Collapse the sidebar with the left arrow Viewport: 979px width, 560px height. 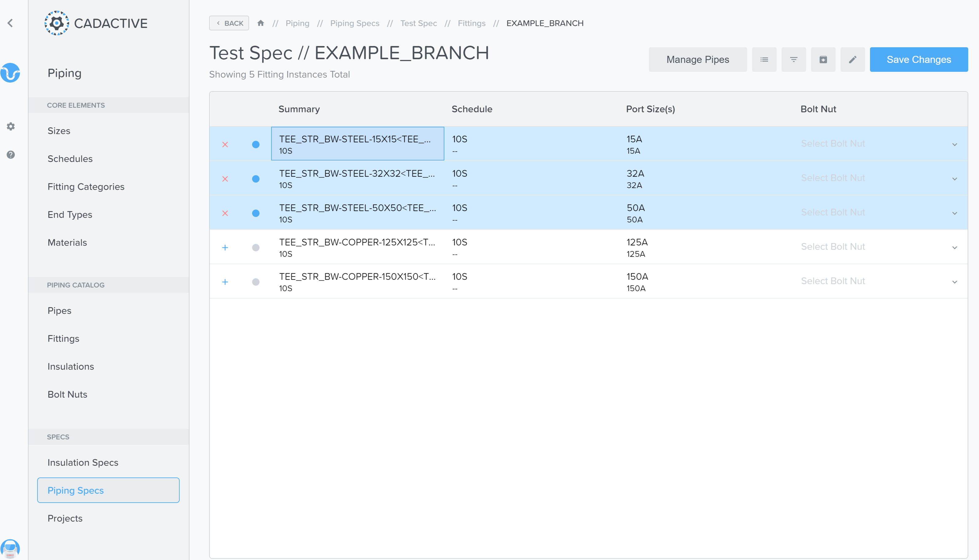[x=10, y=23]
